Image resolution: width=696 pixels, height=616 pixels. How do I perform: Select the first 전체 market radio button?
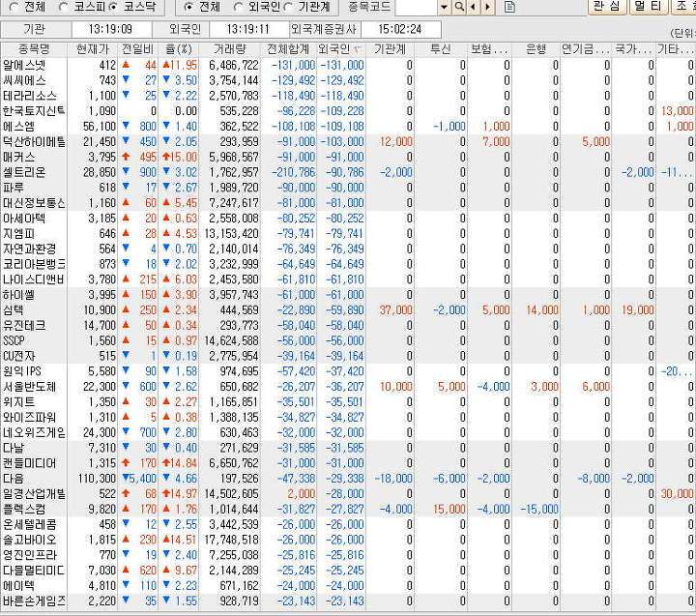14,7
